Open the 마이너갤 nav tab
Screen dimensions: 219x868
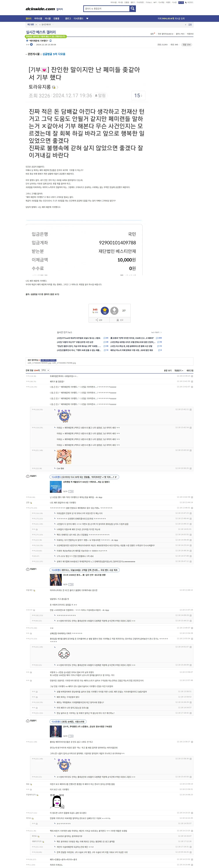coord(38,19)
